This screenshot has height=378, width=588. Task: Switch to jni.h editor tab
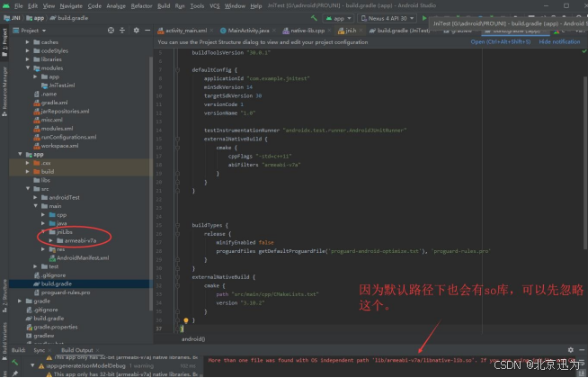click(x=351, y=31)
